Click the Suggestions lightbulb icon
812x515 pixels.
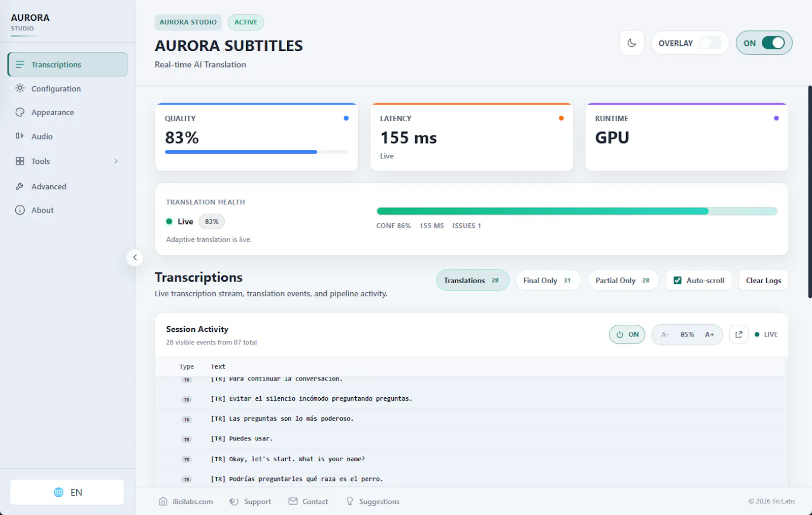point(350,501)
